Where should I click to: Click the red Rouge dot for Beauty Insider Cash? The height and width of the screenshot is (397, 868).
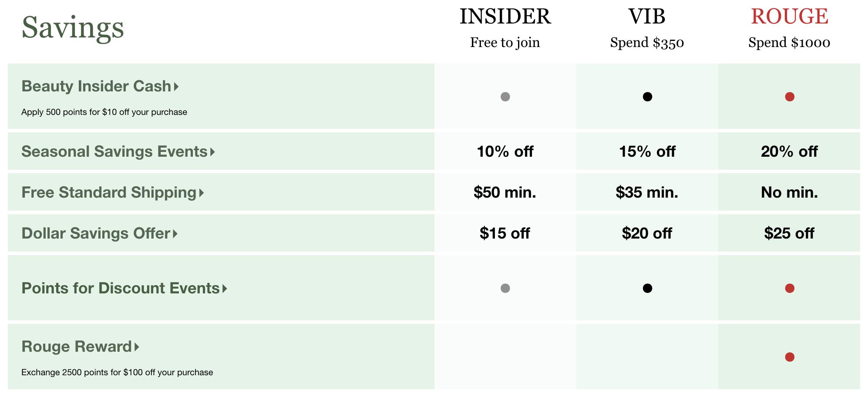[x=790, y=97]
